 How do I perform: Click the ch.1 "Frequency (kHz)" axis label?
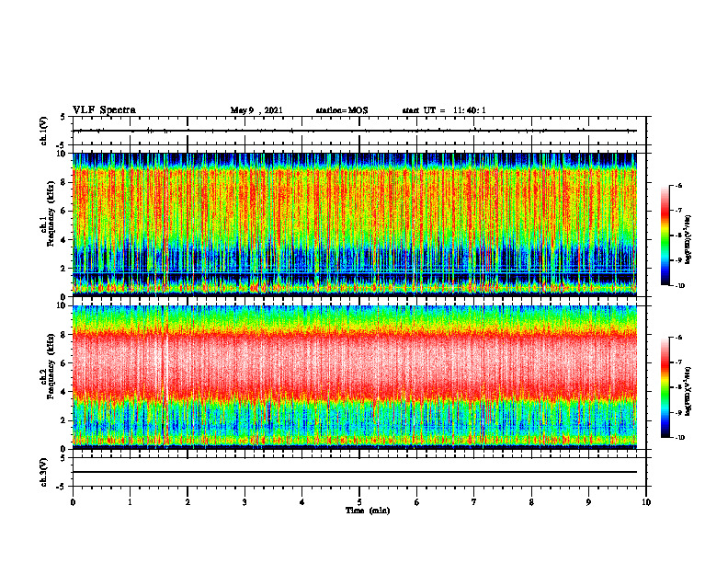click(x=51, y=213)
